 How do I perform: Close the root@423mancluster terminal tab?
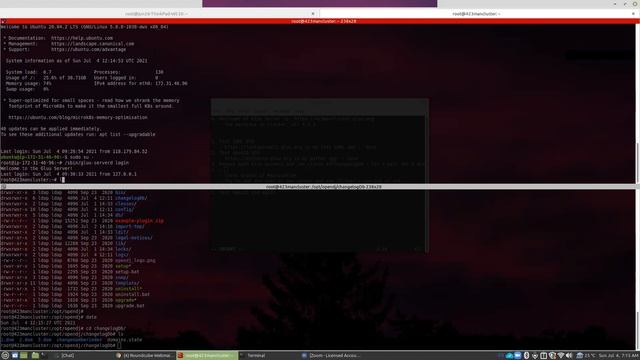coord(633,13)
